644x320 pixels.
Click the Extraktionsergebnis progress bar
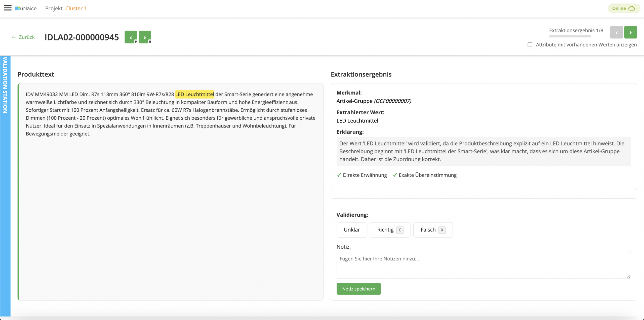tap(570, 36)
